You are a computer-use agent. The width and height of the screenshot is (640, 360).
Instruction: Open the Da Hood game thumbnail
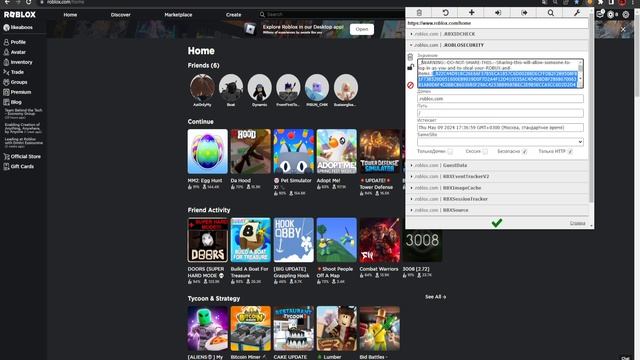click(251, 151)
